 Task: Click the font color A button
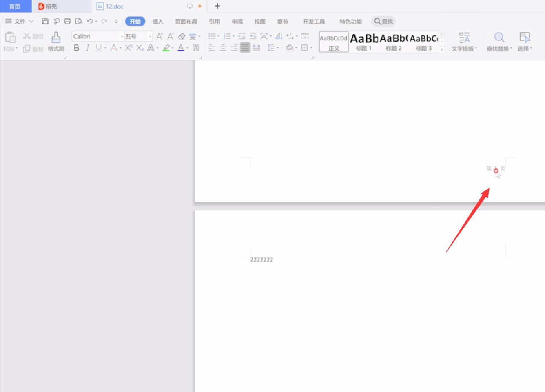coord(181,48)
